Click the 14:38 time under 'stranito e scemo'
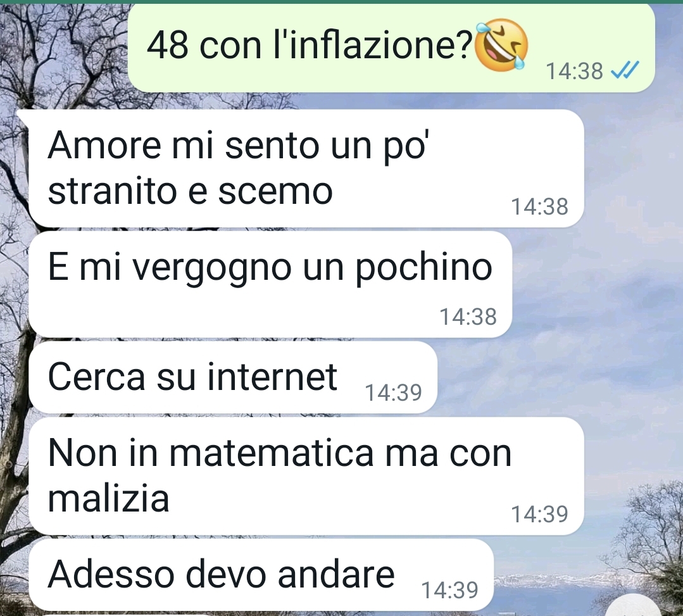 click(x=539, y=206)
